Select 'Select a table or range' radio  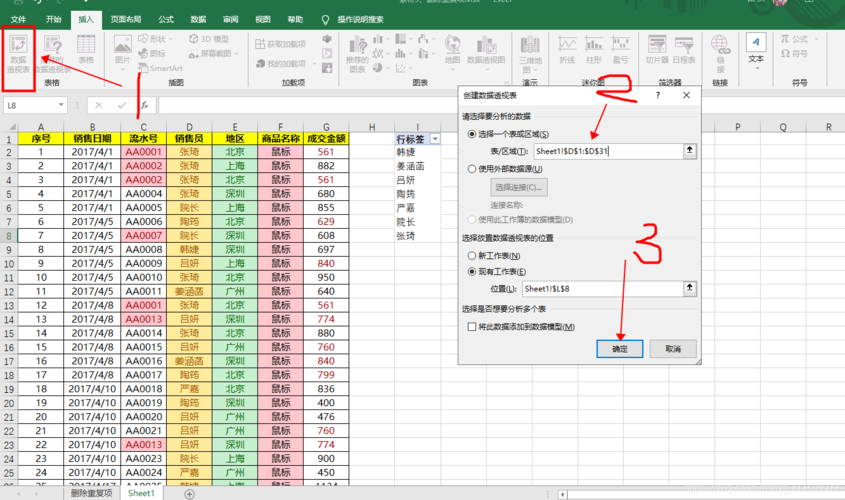coord(472,134)
